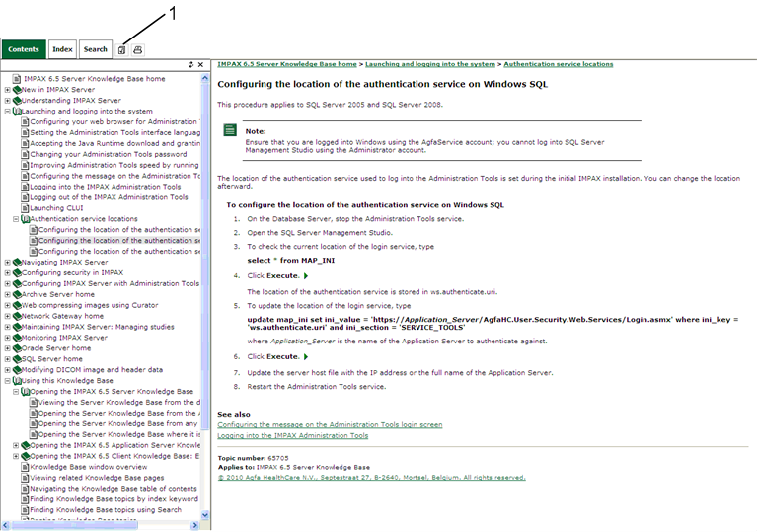Click the page icon for IMPAX 6.5 Server Knowledge Base home

(x=17, y=79)
